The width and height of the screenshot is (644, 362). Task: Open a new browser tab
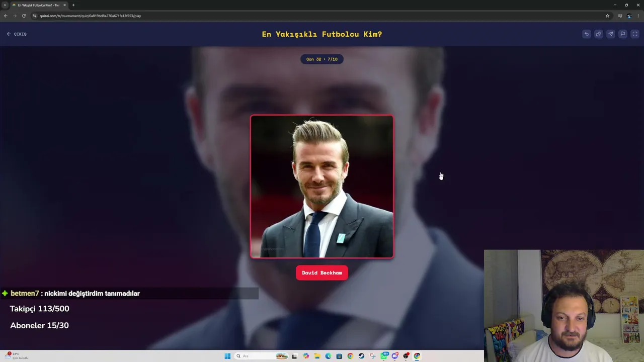(x=73, y=5)
